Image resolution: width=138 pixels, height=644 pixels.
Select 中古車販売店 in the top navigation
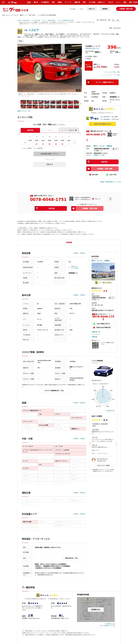[45, 2]
